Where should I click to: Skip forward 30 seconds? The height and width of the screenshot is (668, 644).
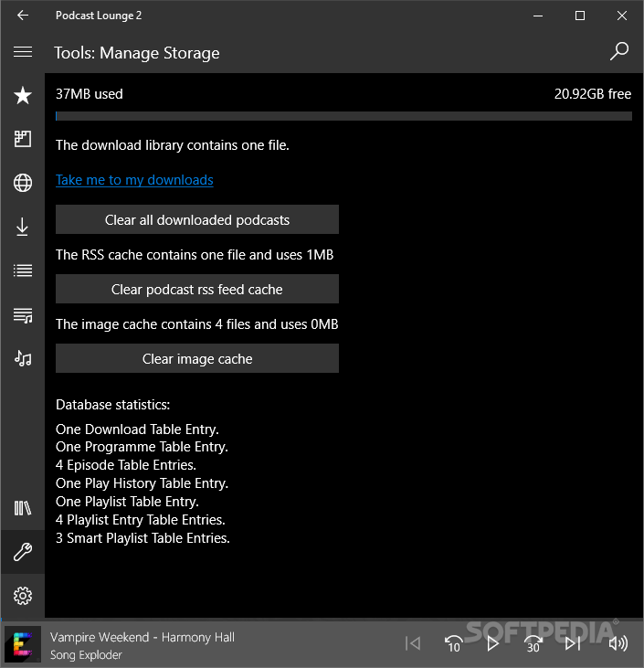pyautogui.click(x=533, y=643)
